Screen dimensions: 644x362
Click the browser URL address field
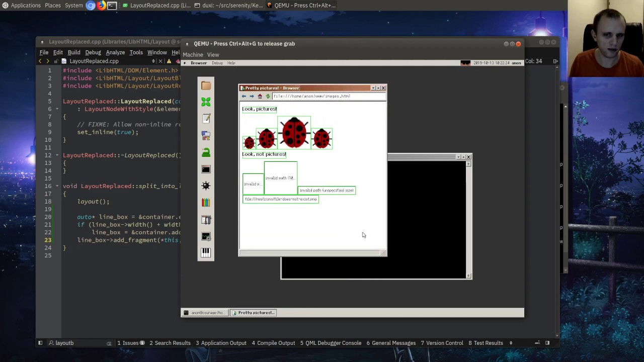pos(329,96)
